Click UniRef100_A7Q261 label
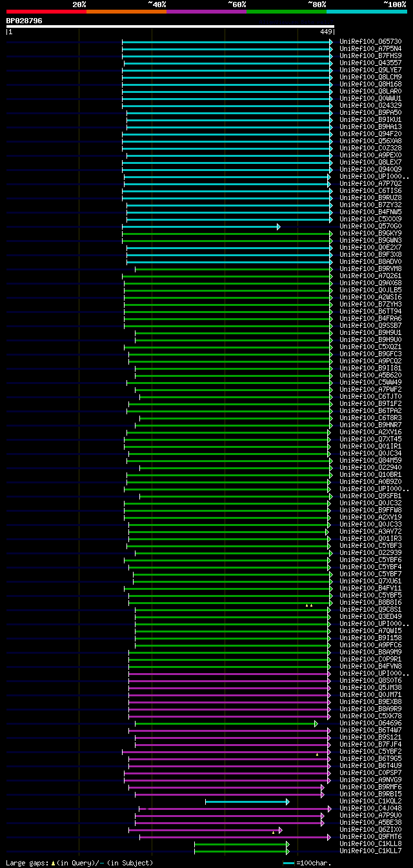Viewport: 413px width, 868px height. click(x=371, y=276)
